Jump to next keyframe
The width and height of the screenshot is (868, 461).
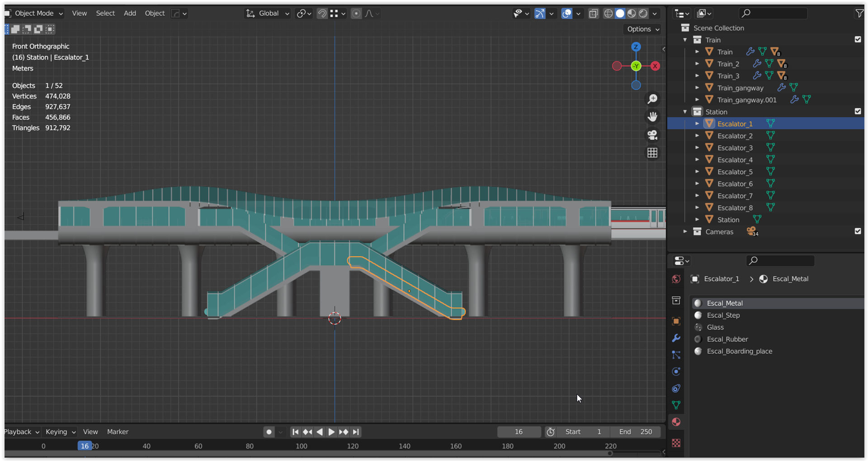[x=344, y=432]
